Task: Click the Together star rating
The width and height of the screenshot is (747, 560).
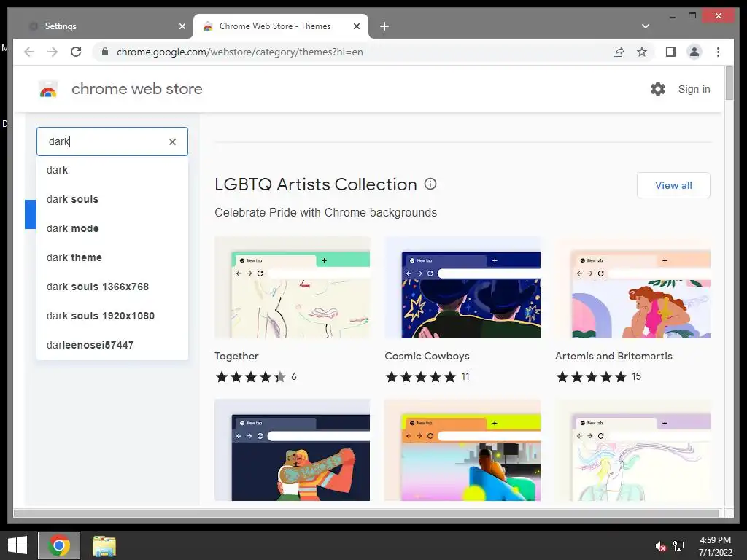Action: pyautogui.click(x=251, y=377)
